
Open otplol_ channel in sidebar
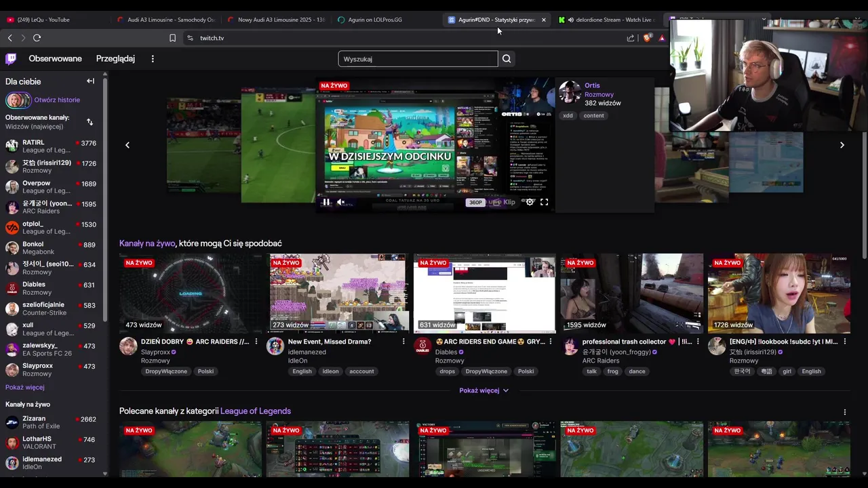coord(51,228)
